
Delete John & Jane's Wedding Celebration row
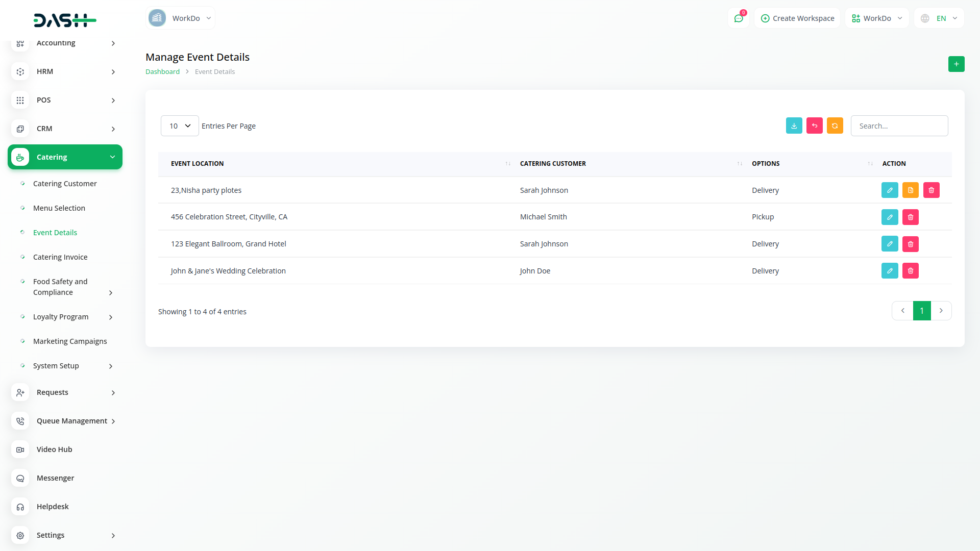coord(910,271)
